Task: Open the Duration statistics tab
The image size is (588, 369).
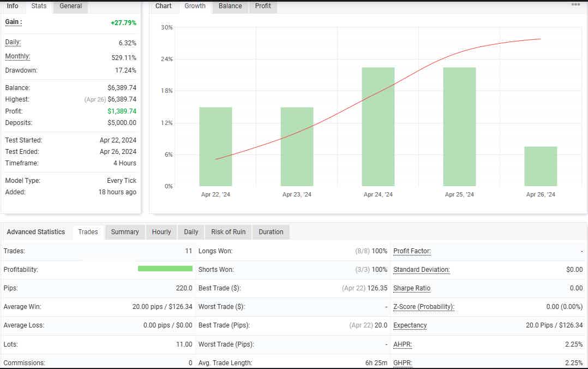Action: [271, 232]
